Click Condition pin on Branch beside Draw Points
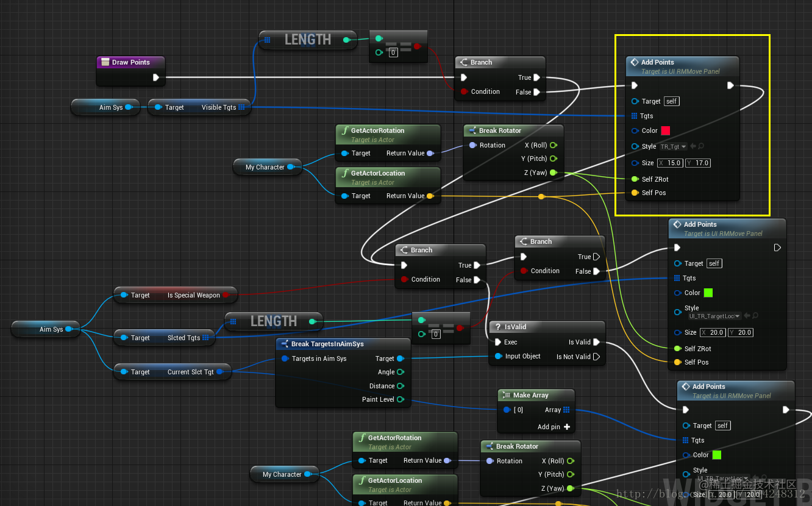This screenshot has width=812, height=506. (x=464, y=91)
